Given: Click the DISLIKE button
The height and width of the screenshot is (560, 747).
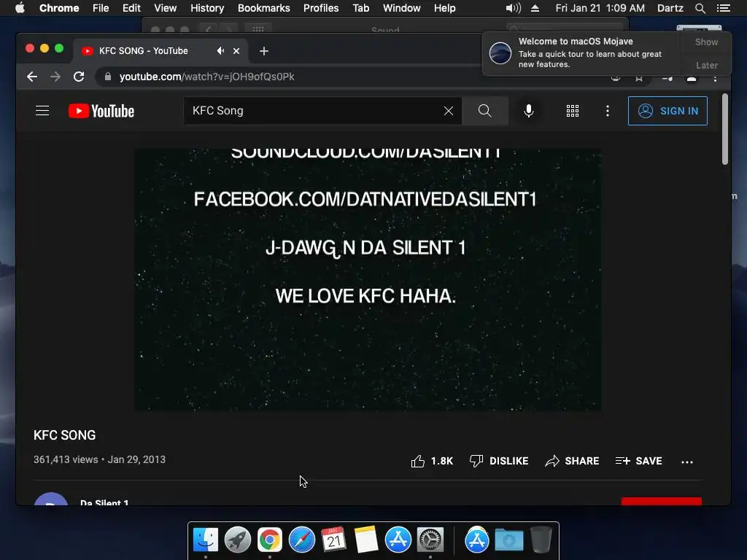Looking at the screenshot, I should (x=499, y=461).
